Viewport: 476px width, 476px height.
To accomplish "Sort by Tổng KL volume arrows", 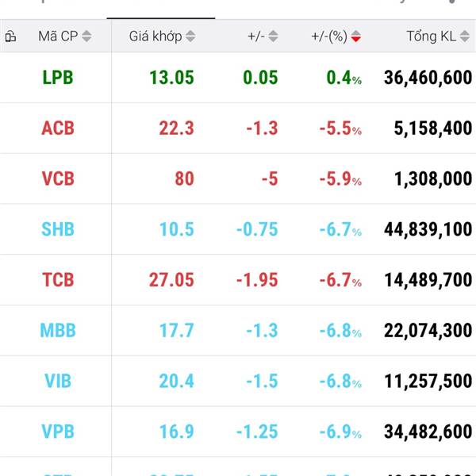I will point(464,36).
